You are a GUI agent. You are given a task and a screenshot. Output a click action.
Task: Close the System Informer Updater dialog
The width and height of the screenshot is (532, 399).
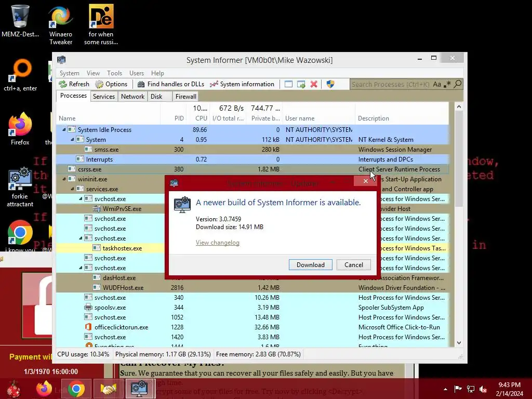click(x=365, y=181)
